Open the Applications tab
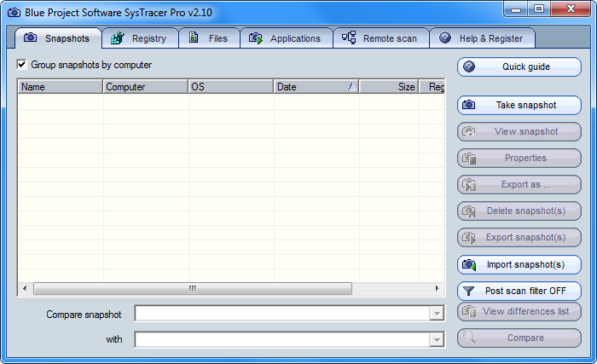The width and height of the screenshot is (597, 364). click(x=287, y=38)
